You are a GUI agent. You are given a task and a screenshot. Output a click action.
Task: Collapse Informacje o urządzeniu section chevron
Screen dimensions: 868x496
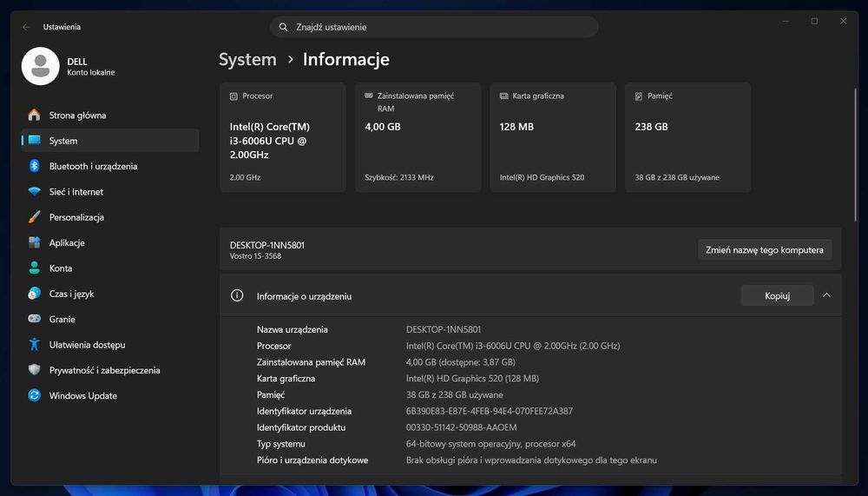tap(826, 295)
